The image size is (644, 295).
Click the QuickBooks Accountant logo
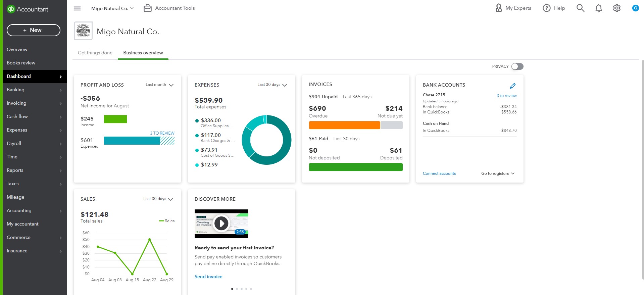click(28, 9)
